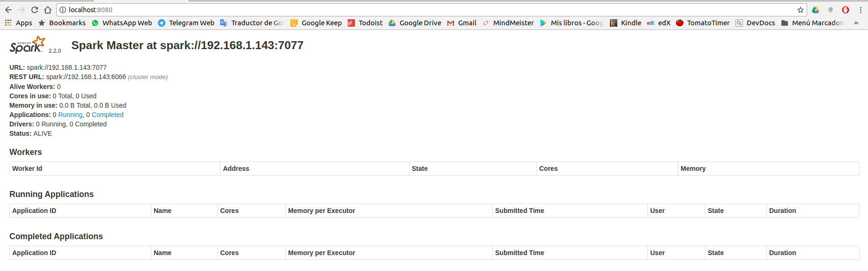Open the Menú Marcadores bookmarks folder
Image resolution: width=868 pixels, height=271 pixels.
click(813, 23)
